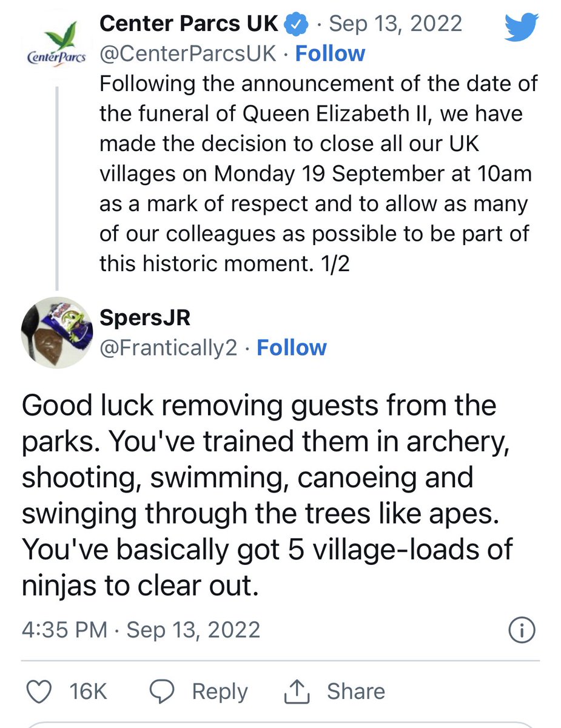Open the SpersJR display name
Screen dimensions: 561x728
point(144,319)
